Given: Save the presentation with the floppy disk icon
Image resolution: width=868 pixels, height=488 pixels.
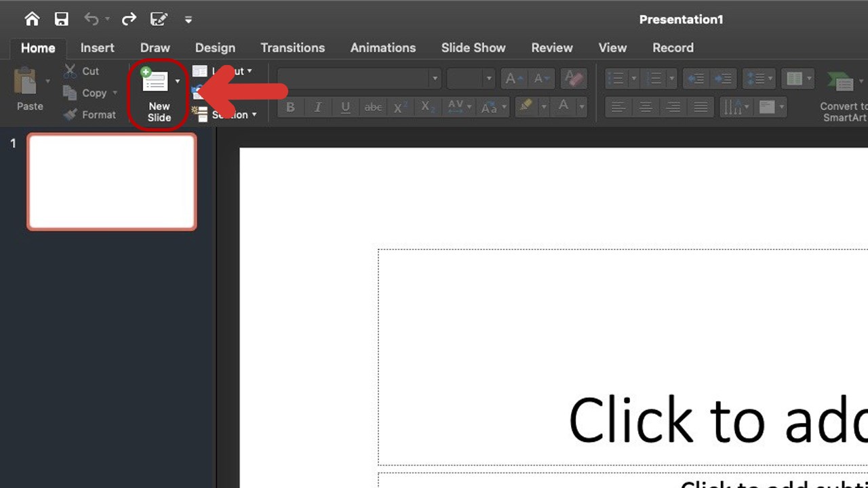Looking at the screenshot, I should point(62,19).
